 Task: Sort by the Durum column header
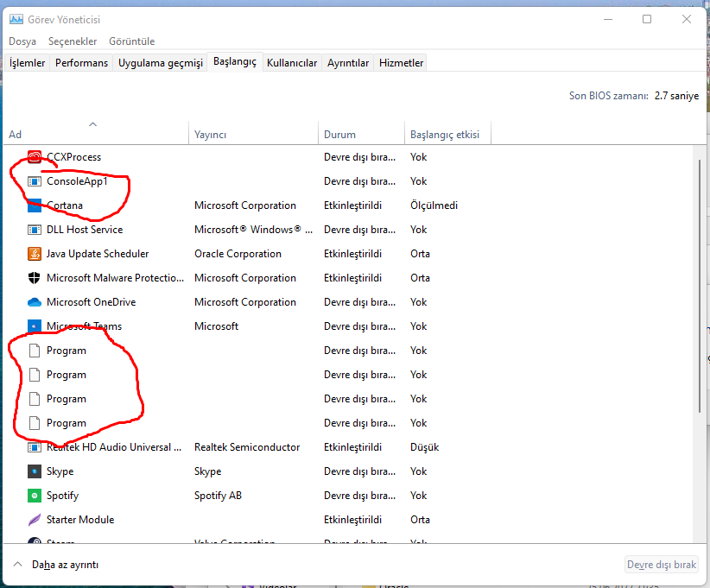point(361,133)
